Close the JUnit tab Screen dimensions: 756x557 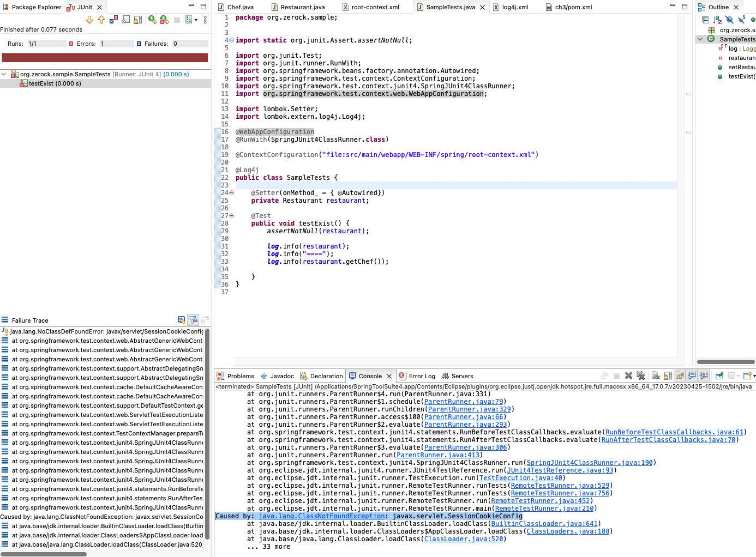[x=99, y=7]
